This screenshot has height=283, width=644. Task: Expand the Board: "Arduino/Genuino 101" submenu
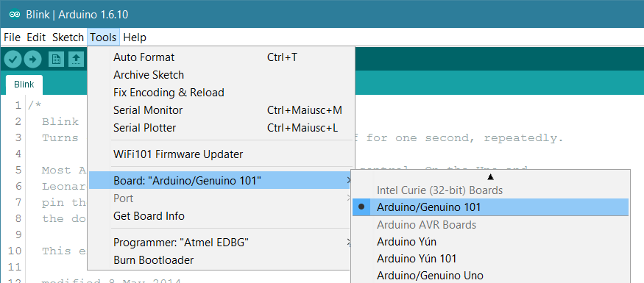coord(221,181)
